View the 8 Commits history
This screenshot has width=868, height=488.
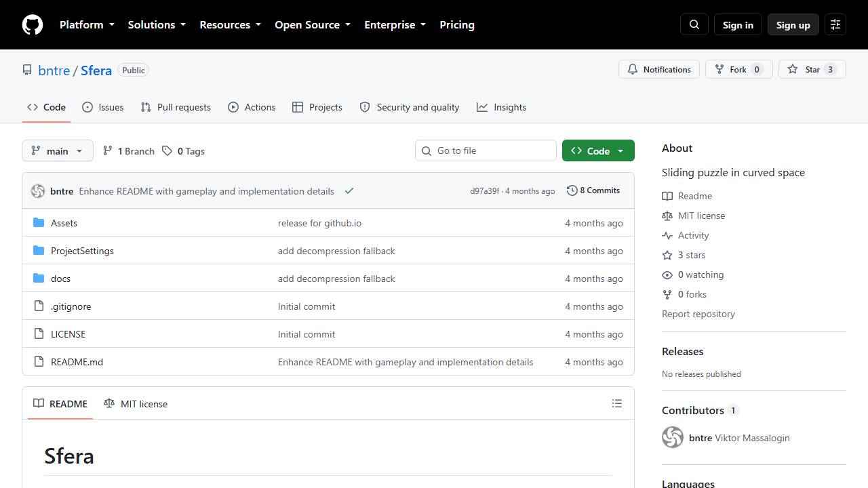[x=593, y=190]
